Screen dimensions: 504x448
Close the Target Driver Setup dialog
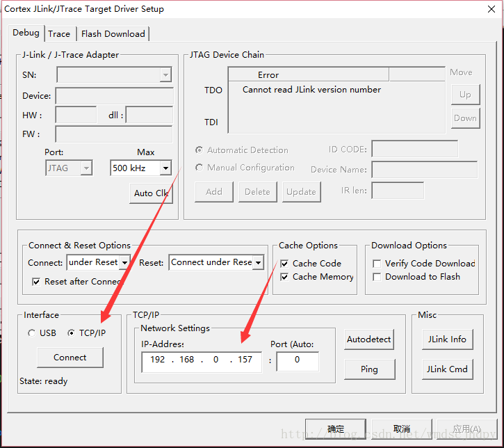(x=491, y=9)
